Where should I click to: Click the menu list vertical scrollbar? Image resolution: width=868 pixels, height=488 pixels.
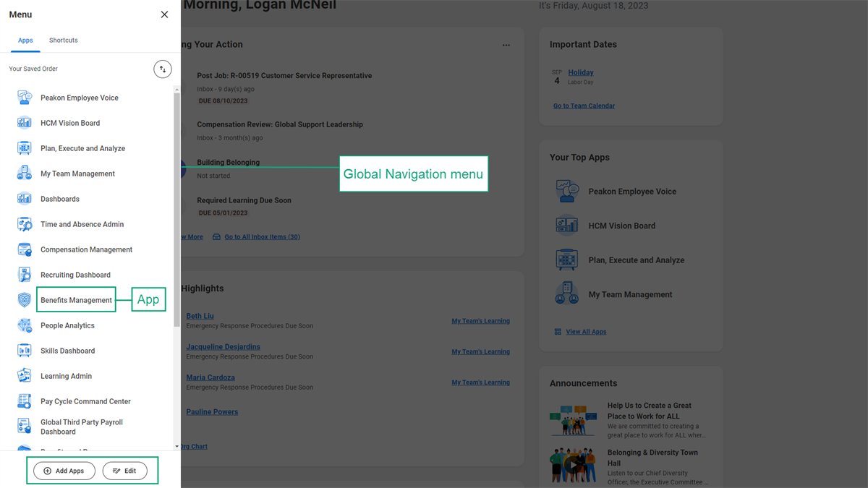(176, 210)
